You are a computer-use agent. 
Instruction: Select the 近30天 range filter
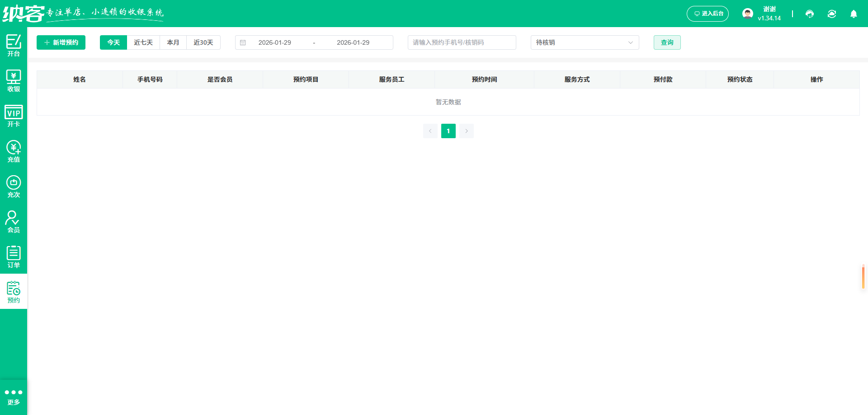(x=203, y=42)
